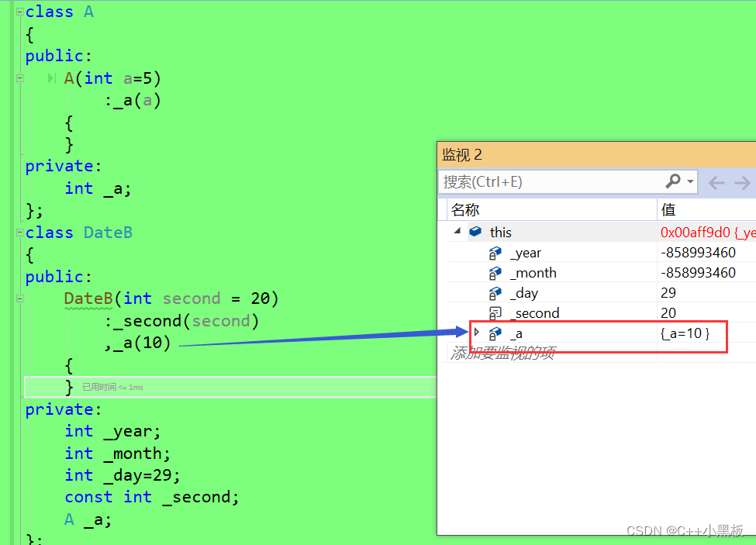
Task: Click the _year field icon
Action: [x=495, y=253]
